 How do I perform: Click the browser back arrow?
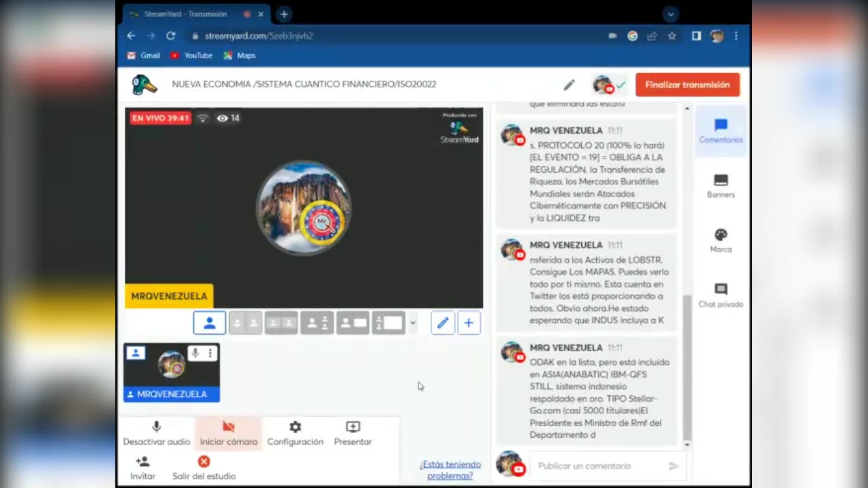(131, 36)
